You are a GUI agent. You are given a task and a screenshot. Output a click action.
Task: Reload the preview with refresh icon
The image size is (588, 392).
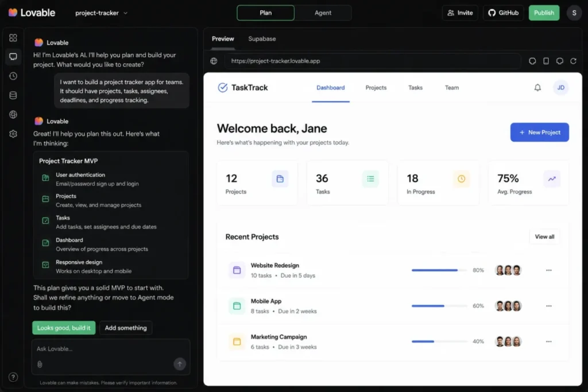pyautogui.click(x=573, y=61)
